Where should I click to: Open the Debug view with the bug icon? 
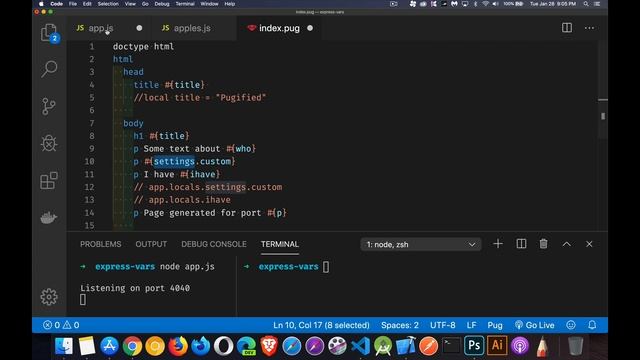click(49, 143)
